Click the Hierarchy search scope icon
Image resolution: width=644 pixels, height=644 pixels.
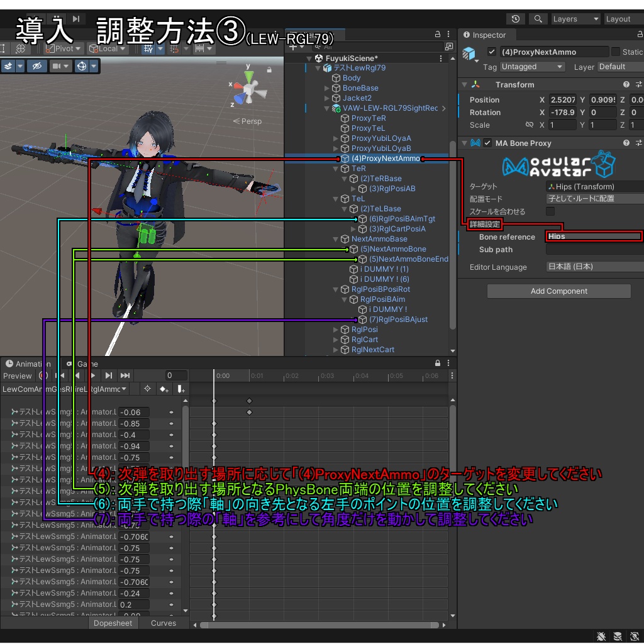pyautogui.click(x=449, y=47)
